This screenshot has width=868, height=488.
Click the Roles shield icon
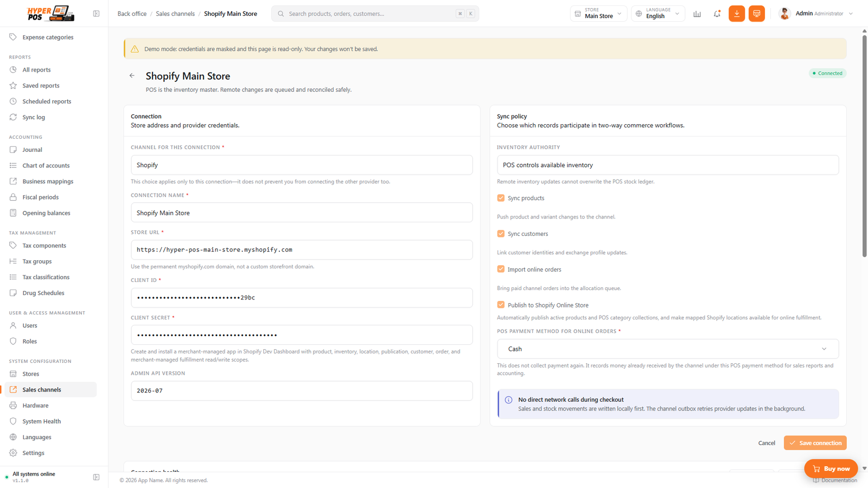(13, 342)
